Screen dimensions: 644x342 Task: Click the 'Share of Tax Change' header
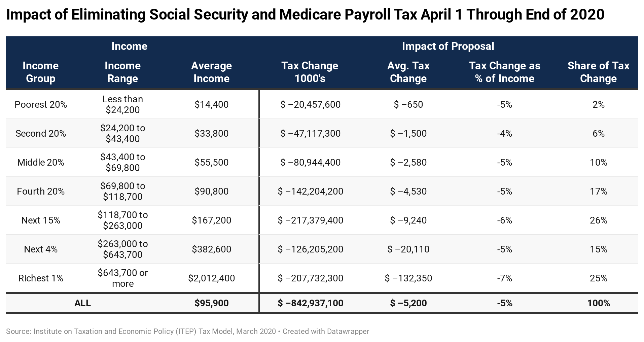tap(598, 72)
